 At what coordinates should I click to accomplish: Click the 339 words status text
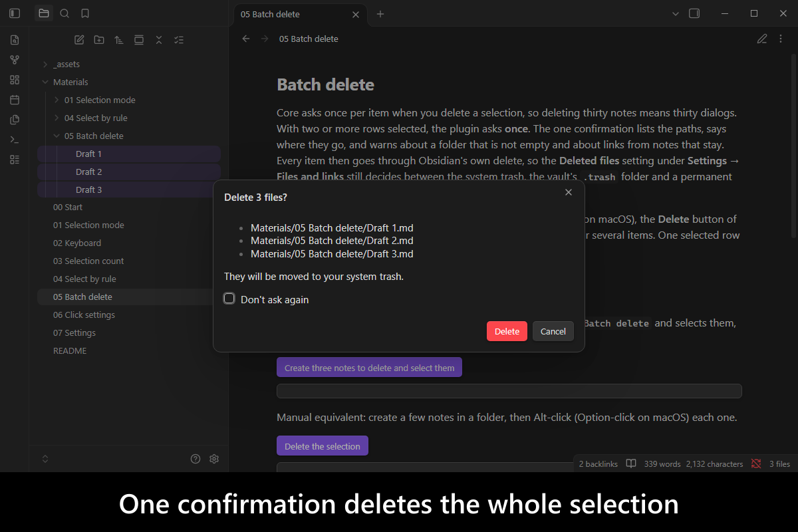click(x=662, y=464)
